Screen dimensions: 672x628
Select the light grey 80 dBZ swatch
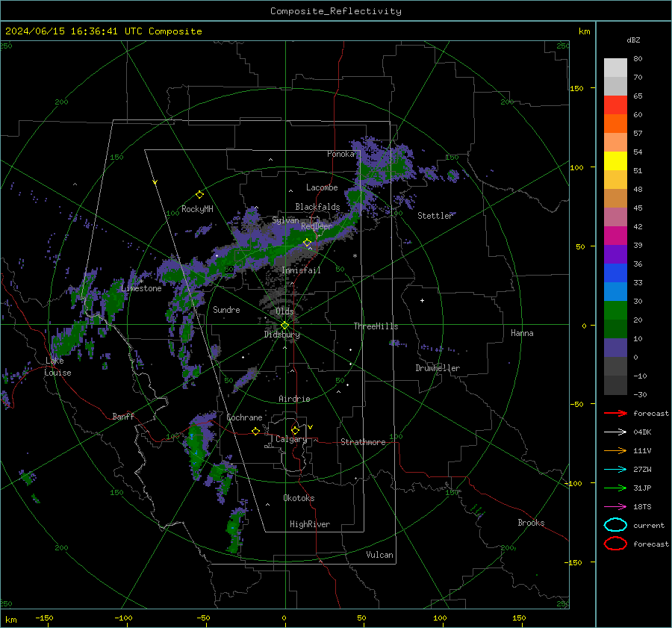pos(615,68)
